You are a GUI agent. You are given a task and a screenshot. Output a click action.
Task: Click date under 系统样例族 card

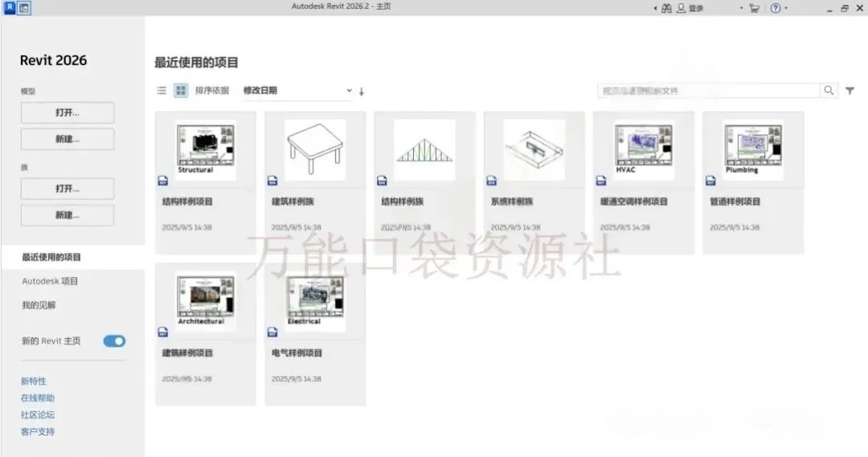[515, 227]
